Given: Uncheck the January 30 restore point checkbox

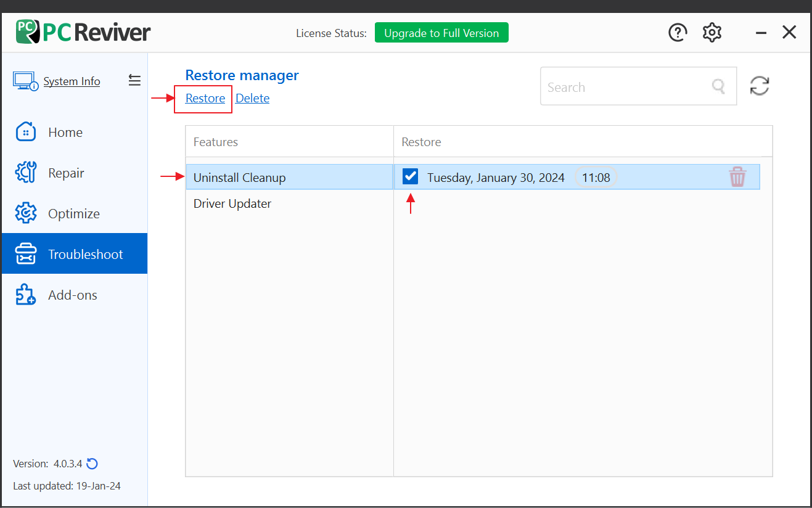Looking at the screenshot, I should click(411, 177).
